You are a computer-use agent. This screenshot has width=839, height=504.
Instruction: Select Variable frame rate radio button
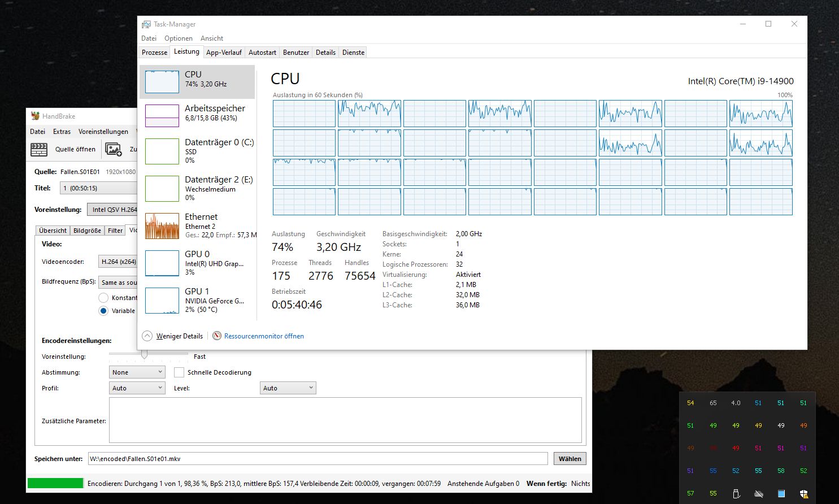point(103,311)
